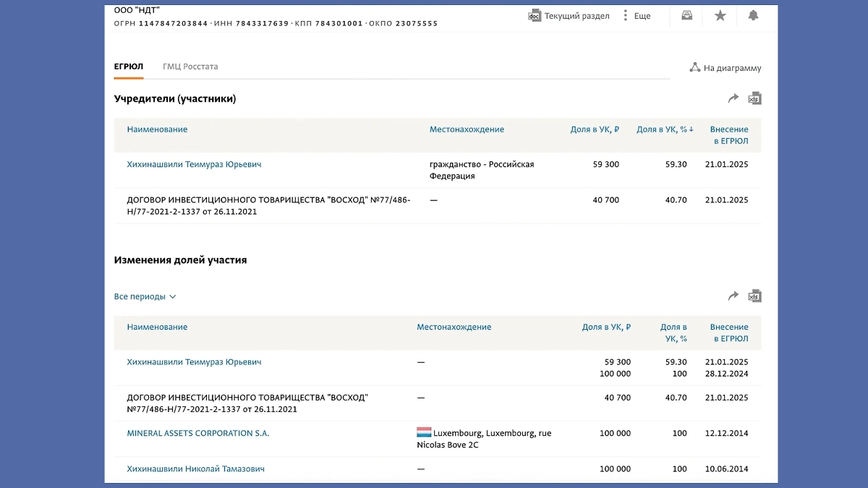Image resolution: width=868 pixels, height=488 pixels.
Task: Sort founders by Наименование column header
Action: (x=157, y=129)
